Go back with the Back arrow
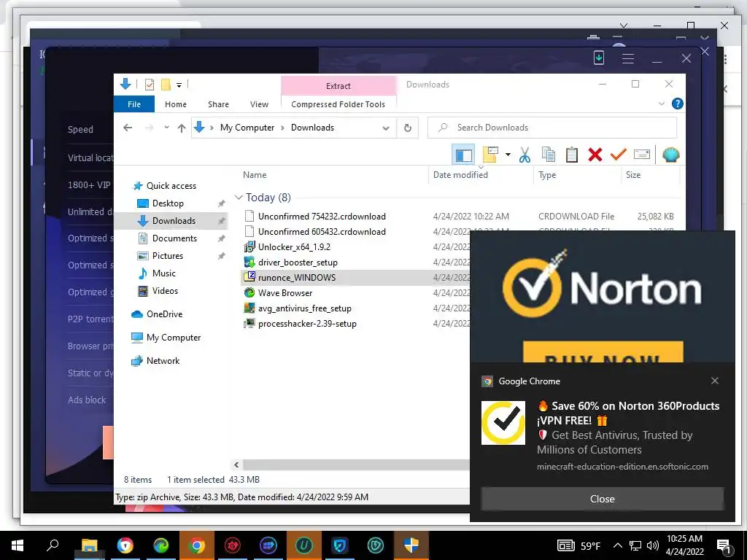Screen dimensions: 747x560 coord(127,128)
